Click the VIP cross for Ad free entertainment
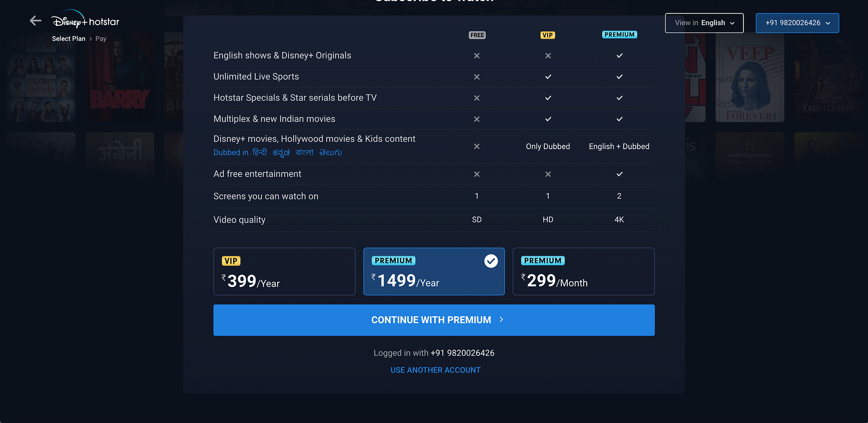Screen dimensions: 868x423 [548, 174]
